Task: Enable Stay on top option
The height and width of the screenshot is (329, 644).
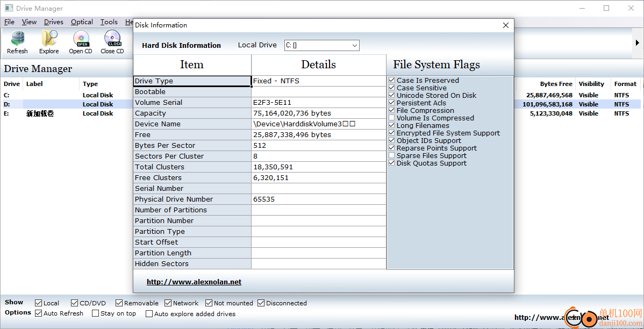Action: tap(95, 313)
